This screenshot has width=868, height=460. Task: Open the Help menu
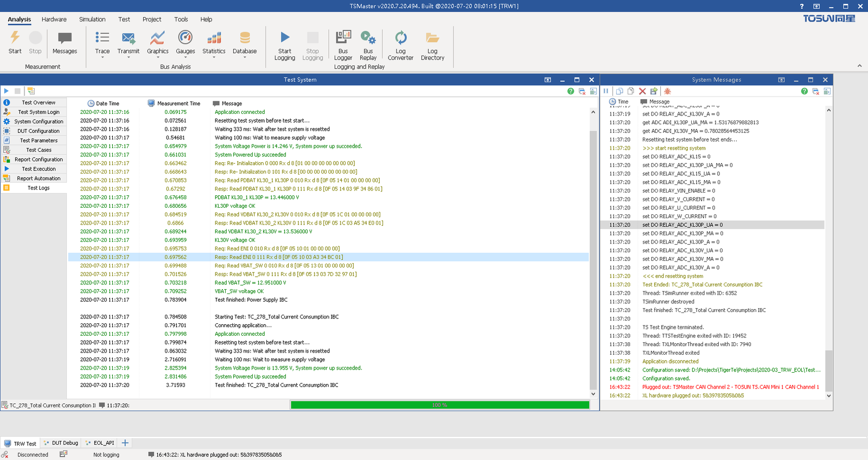[206, 20]
